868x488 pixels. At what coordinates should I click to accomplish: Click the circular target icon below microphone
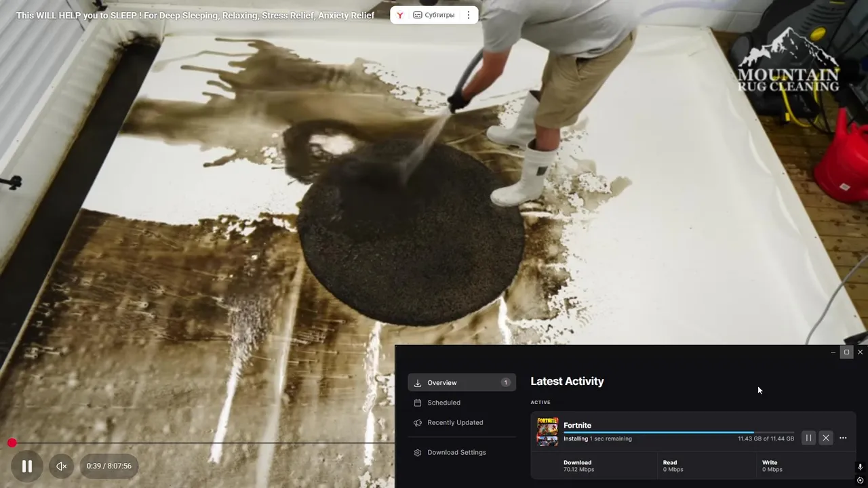[860, 481]
